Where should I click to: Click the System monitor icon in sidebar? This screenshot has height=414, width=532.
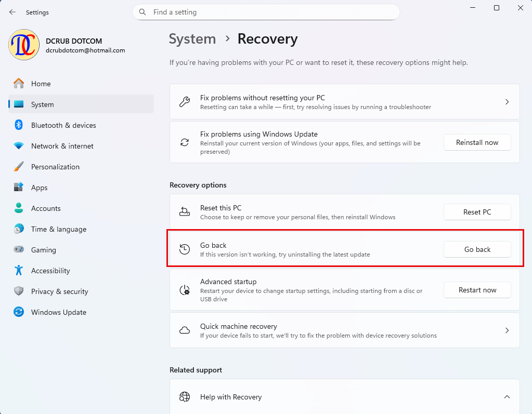tap(19, 104)
